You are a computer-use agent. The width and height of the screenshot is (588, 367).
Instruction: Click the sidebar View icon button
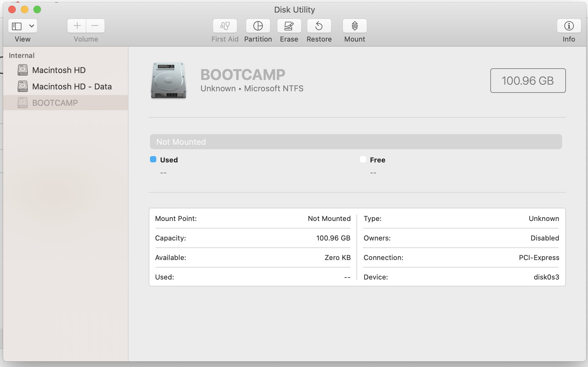17,26
